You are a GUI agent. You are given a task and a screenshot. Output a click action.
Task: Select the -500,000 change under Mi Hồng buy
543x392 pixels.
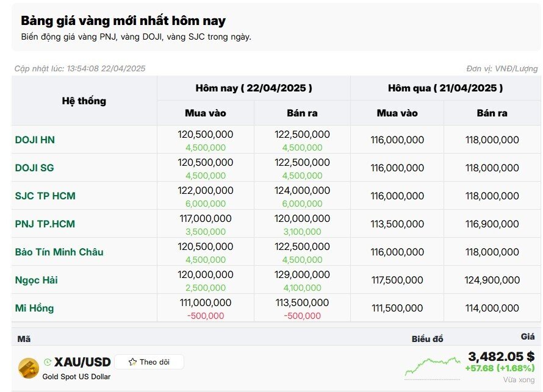tap(206, 316)
